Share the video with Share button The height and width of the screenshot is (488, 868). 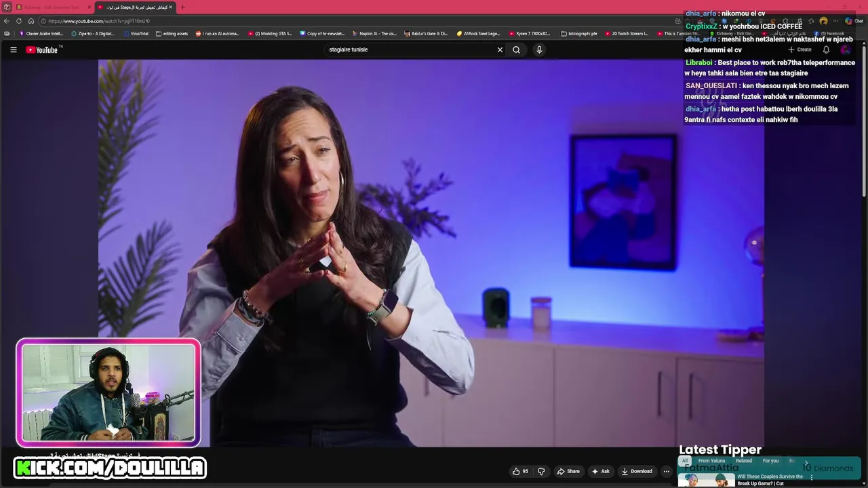tap(568, 471)
